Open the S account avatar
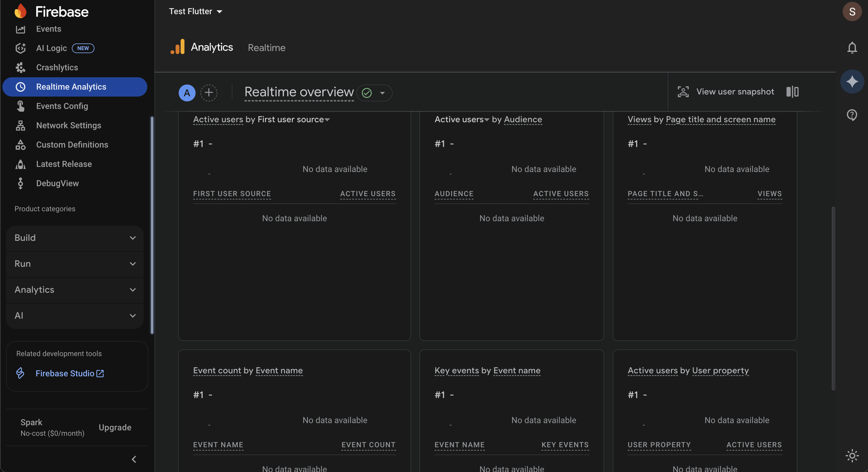The width and height of the screenshot is (868, 472). tap(852, 11)
